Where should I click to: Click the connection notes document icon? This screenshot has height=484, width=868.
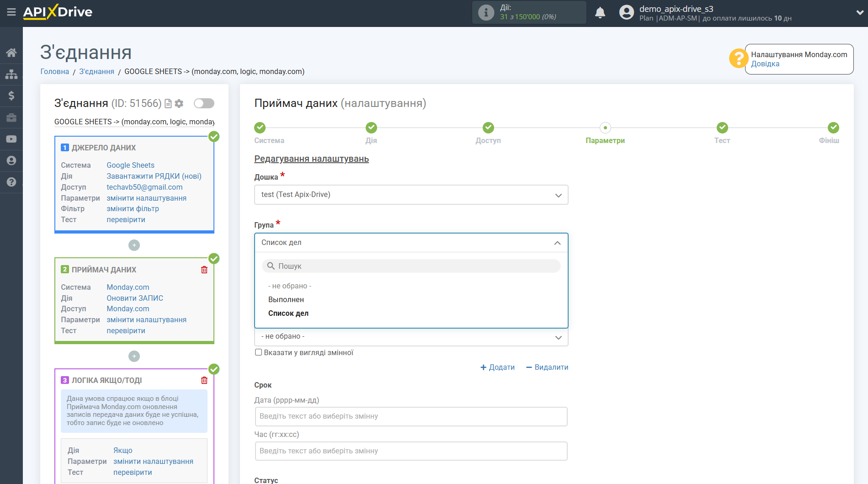click(x=168, y=104)
